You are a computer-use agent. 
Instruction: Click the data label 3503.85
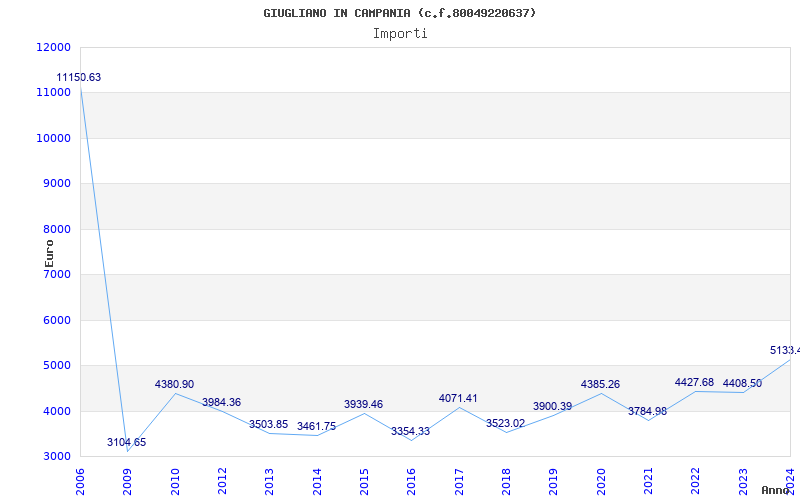coord(268,424)
